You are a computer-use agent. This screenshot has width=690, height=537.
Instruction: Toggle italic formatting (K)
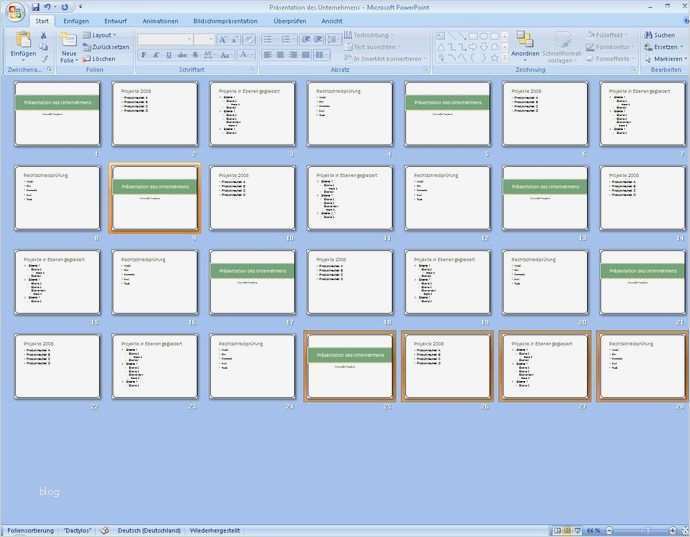156,55
